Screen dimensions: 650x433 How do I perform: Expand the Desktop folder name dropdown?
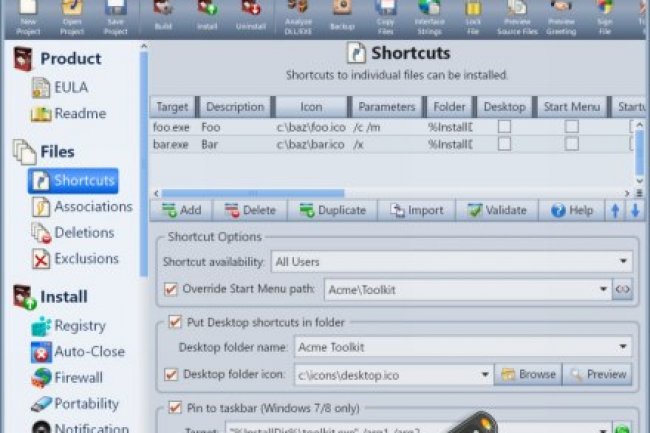(x=623, y=347)
